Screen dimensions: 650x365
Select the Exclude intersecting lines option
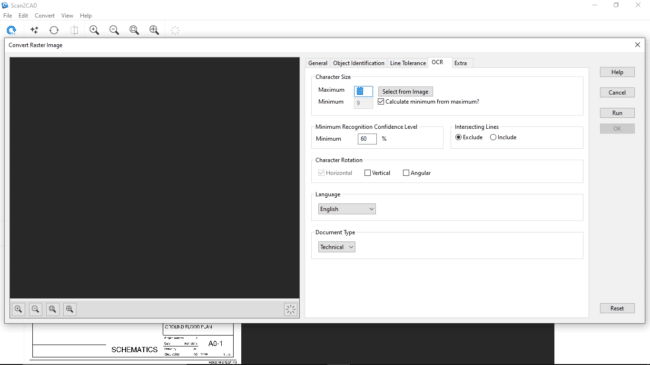[458, 137]
